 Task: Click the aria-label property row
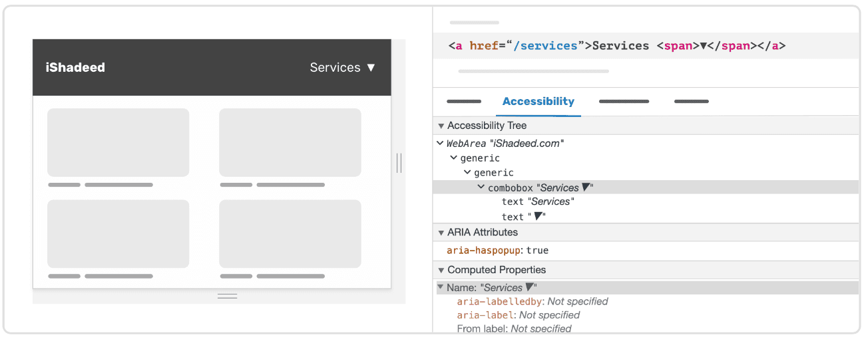coord(518,315)
